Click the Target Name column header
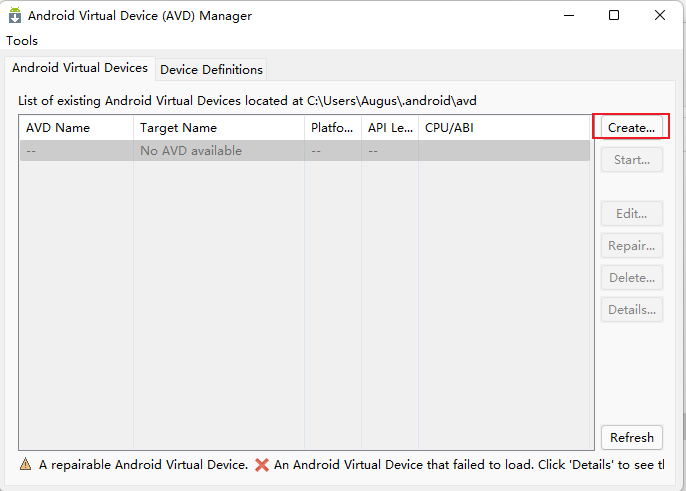Screen dimensions: 686x491 (219, 128)
